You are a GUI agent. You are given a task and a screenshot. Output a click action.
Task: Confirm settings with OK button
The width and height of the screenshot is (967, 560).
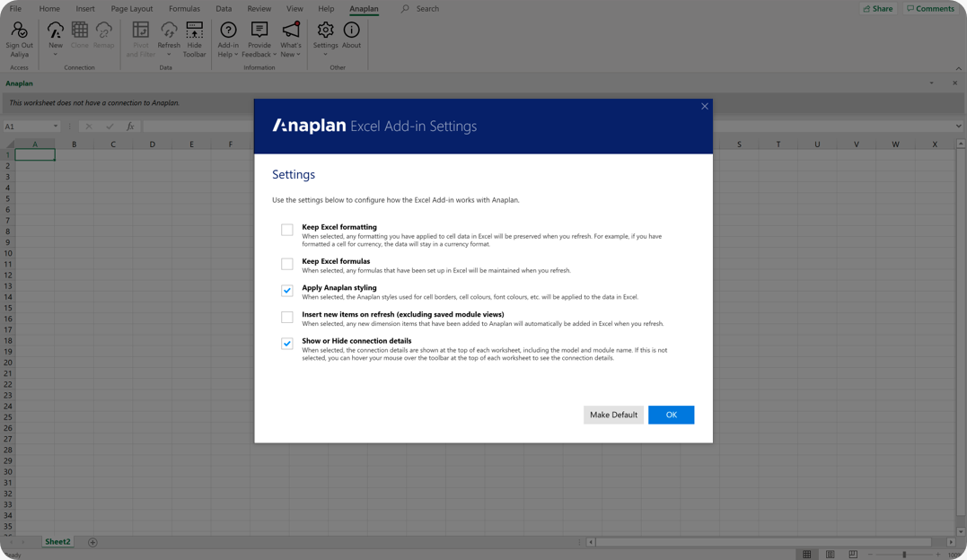pyautogui.click(x=671, y=416)
